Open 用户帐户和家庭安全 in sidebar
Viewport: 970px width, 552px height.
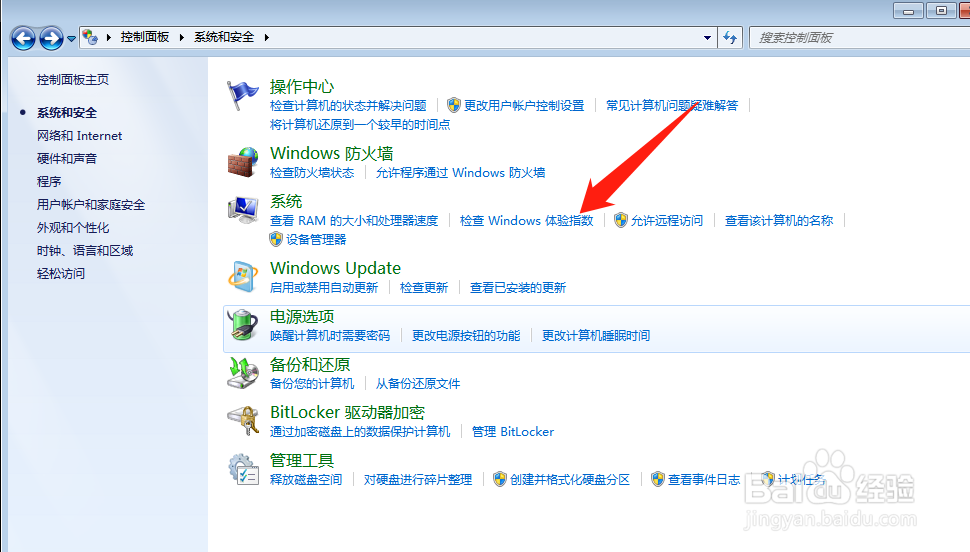point(91,205)
